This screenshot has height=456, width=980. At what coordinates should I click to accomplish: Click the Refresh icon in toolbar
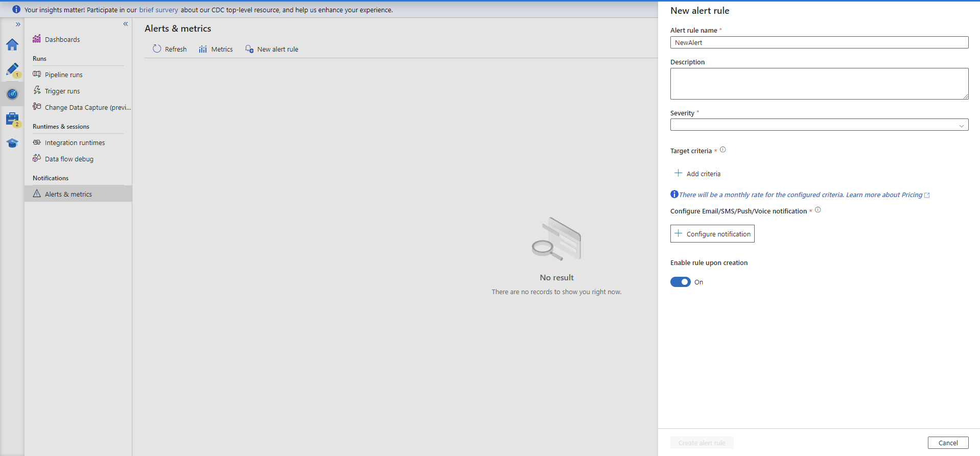pos(157,49)
